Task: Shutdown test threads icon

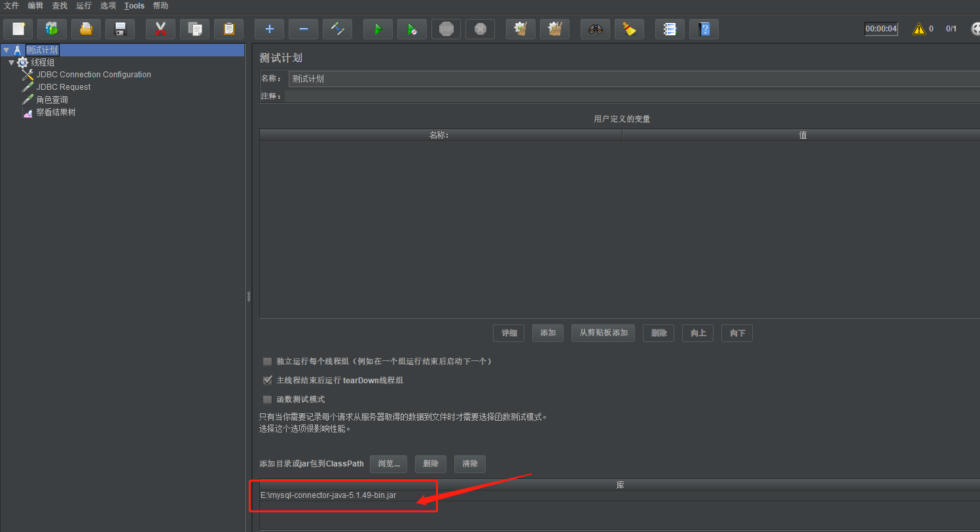Action: [x=480, y=29]
